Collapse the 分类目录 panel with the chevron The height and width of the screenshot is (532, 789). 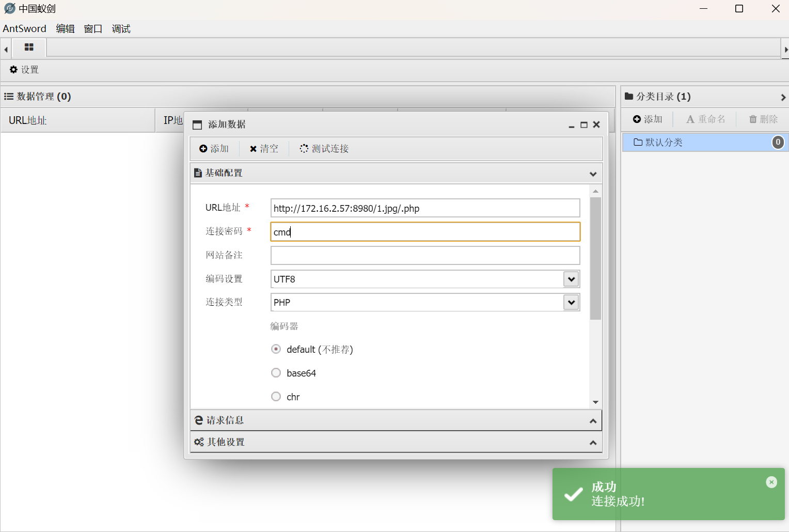pos(783,97)
